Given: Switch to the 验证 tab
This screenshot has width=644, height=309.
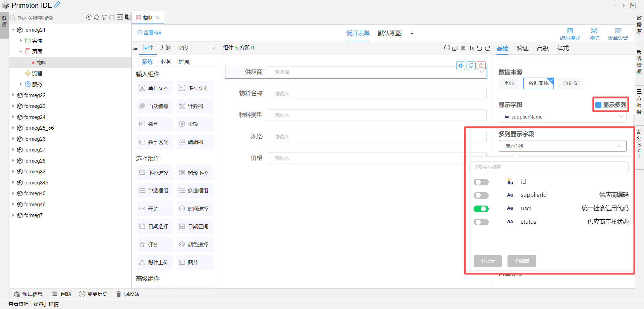Looking at the screenshot, I should (522, 48).
